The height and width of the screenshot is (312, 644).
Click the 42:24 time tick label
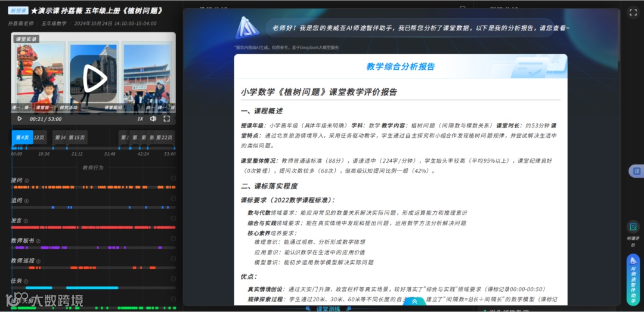click(x=143, y=154)
